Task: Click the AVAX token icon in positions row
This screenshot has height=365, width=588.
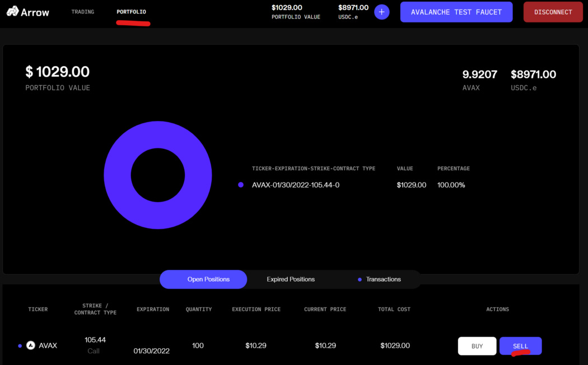Action: point(31,345)
